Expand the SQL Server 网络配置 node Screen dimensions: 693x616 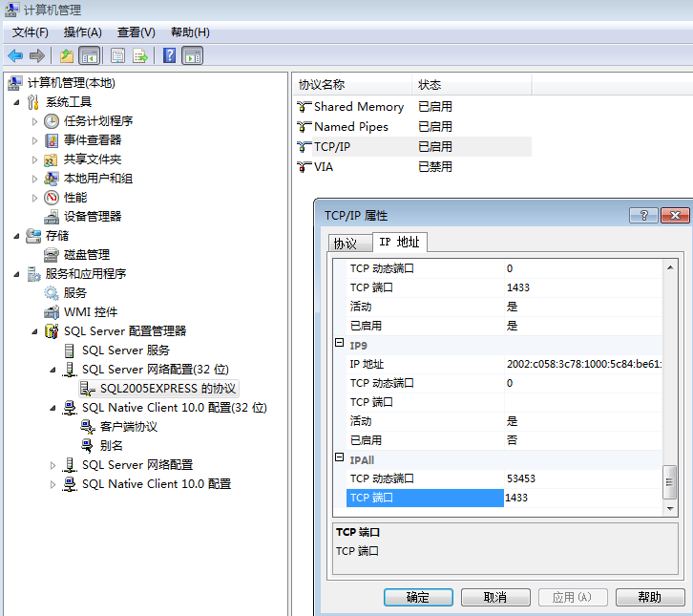tap(53, 465)
